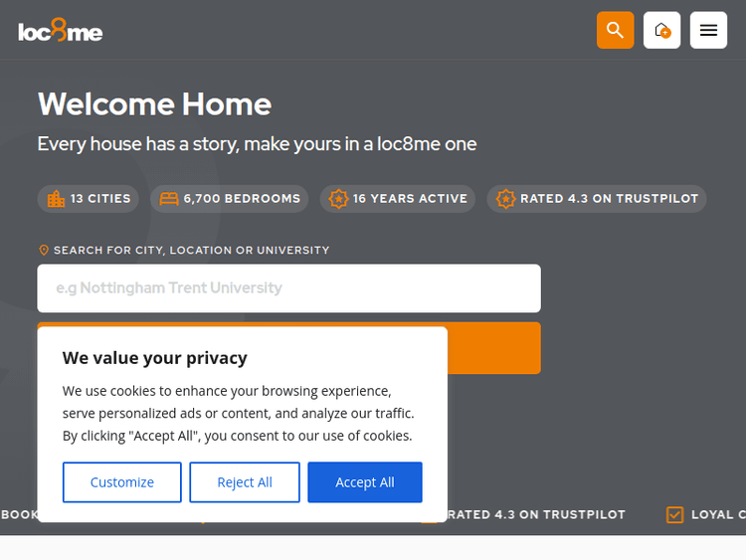This screenshot has width=746, height=560.
Task: Click the 13 Cities badge
Action: 90,199
